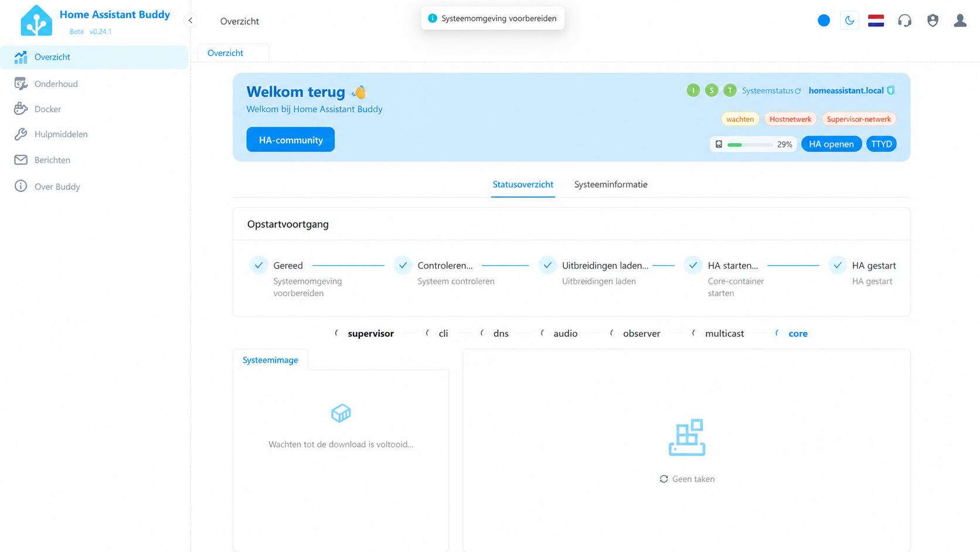The width and height of the screenshot is (980, 552).
Task: Click the Uitbreidingen laden step checkmark
Action: (547, 265)
